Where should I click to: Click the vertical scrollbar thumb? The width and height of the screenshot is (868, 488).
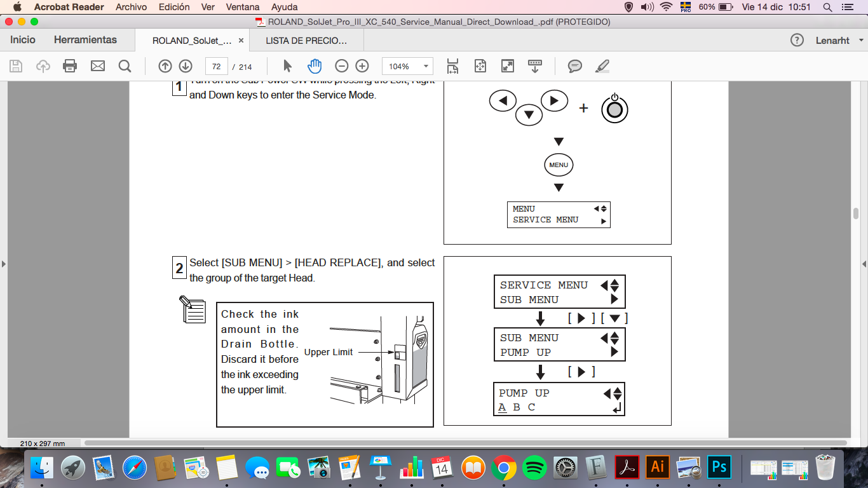[x=856, y=213]
